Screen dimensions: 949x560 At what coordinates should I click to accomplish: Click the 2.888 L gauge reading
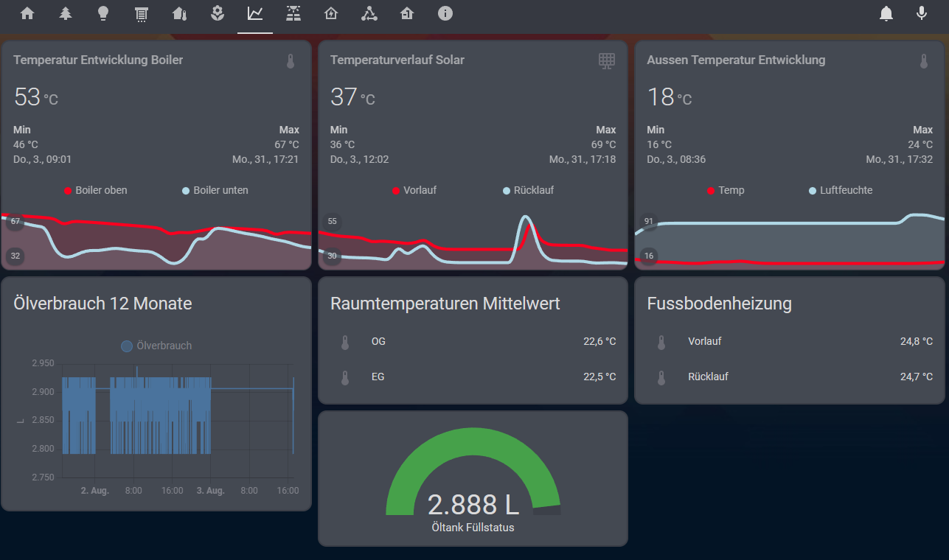pyautogui.click(x=473, y=505)
